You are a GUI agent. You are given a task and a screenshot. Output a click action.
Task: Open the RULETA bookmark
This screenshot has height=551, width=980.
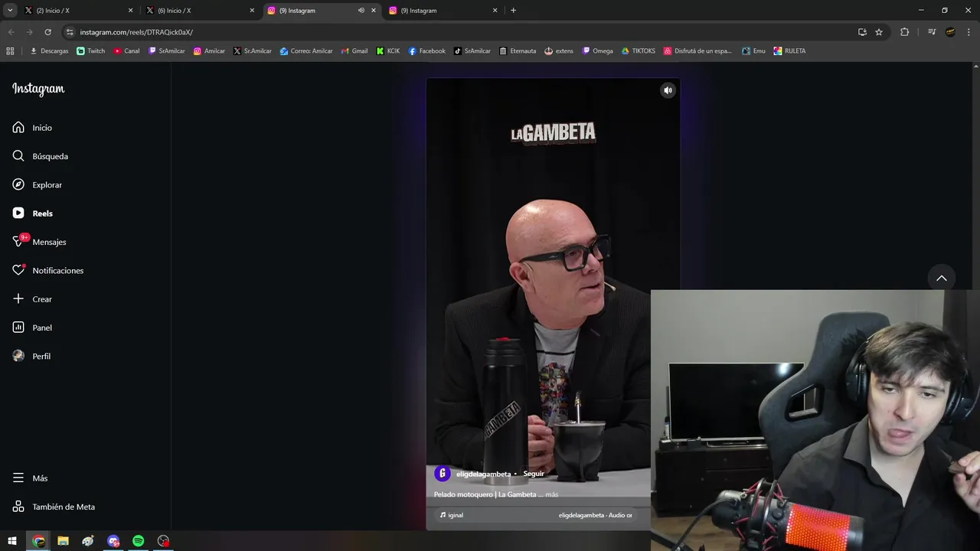coord(789,51)
